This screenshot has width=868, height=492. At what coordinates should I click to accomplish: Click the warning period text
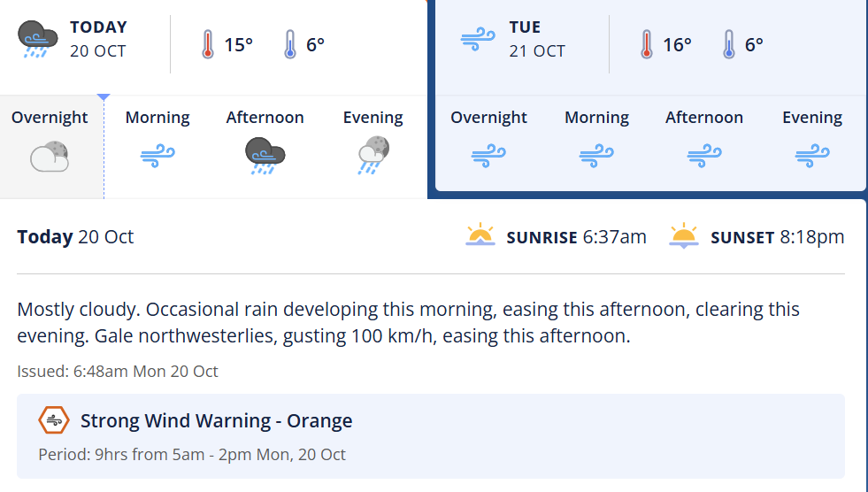192,455
